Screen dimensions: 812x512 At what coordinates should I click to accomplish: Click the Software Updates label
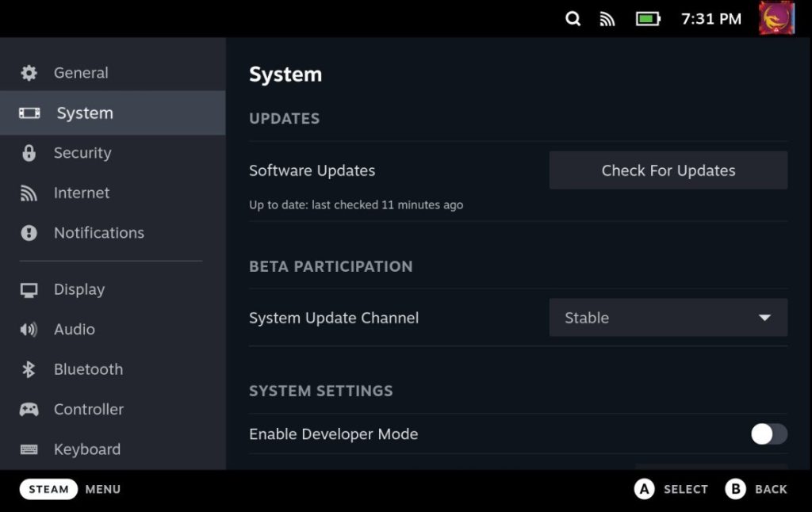312,171
